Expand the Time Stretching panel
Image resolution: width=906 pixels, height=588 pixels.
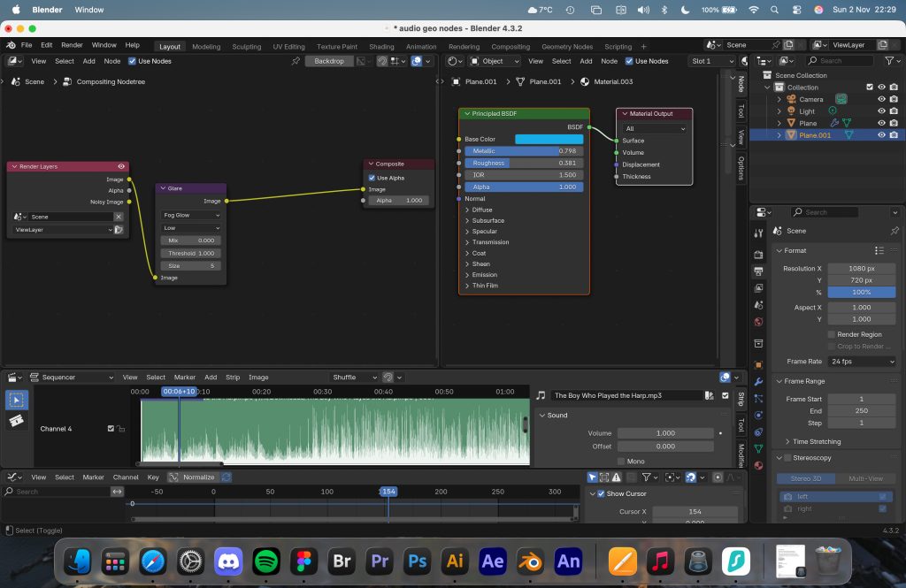tap(812, 441)
